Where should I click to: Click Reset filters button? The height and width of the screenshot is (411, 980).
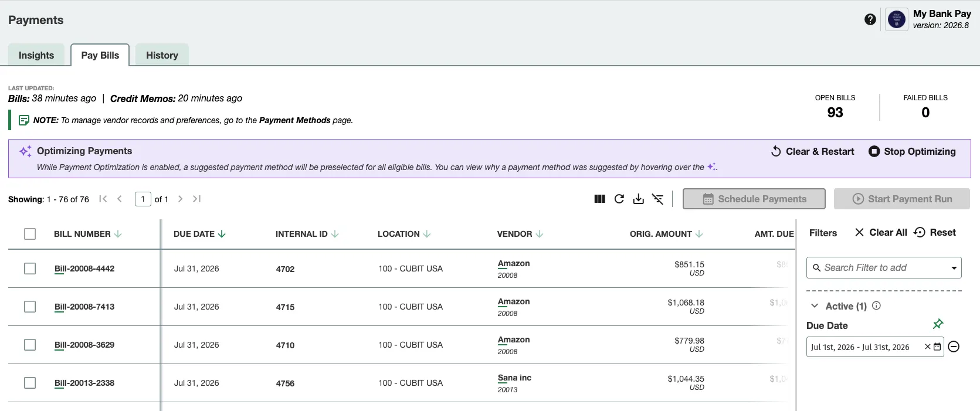tap(935, 232)
